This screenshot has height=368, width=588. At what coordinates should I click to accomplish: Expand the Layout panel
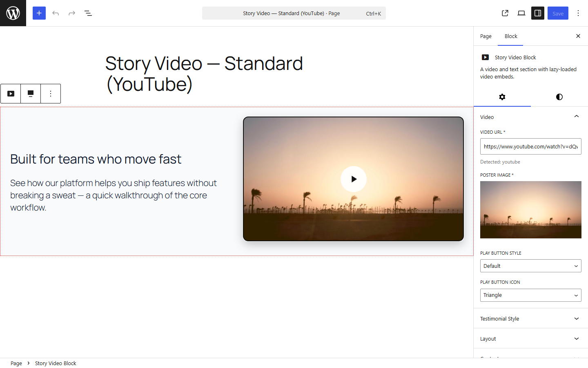531,339
